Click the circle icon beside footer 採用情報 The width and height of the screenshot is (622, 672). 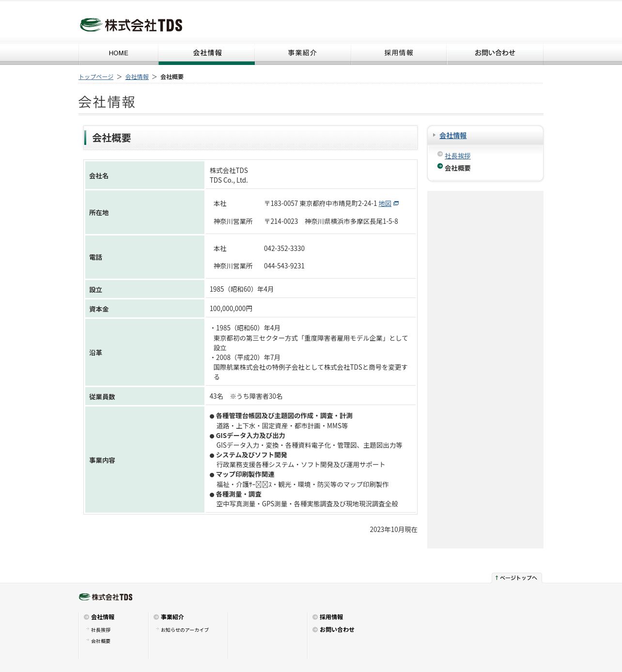click(x=315, y=617)
